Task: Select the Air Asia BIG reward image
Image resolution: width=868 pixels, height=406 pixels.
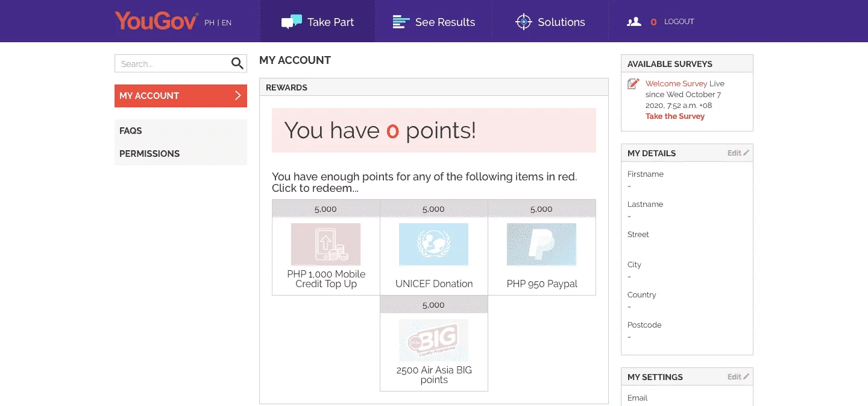Action: pos(433,340)
